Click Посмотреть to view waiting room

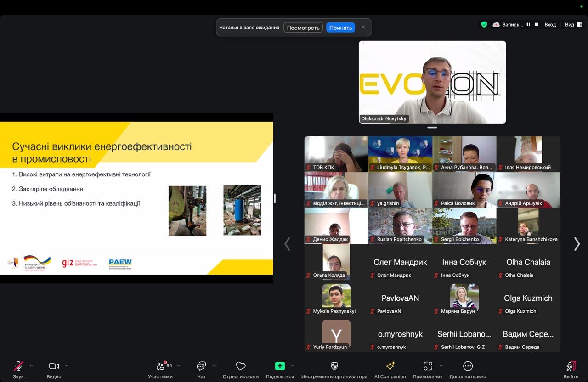click(303, 28)
